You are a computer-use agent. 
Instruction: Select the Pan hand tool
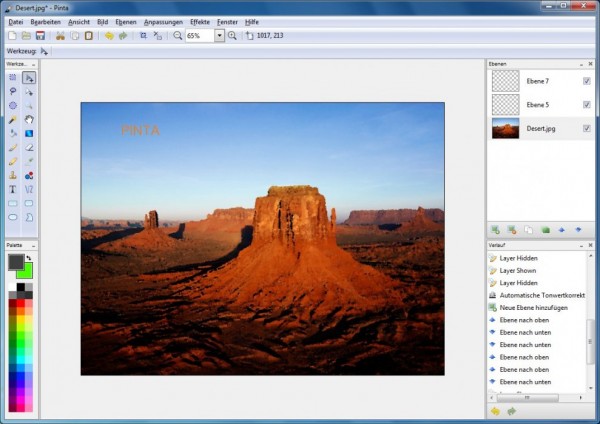pyautogui.click(x=29, y=119)
